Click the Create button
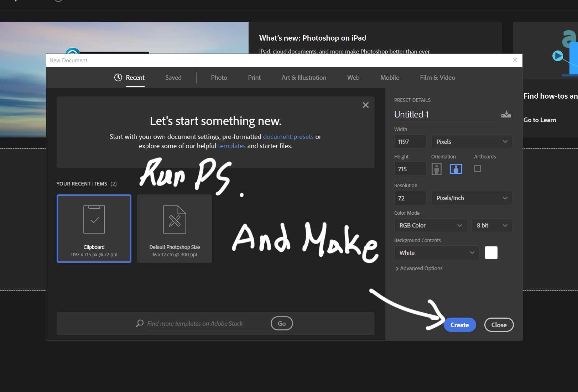 click(459, 325)
